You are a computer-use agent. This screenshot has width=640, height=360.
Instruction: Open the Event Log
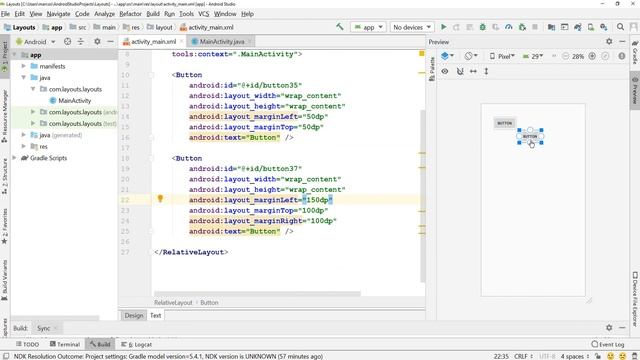[x=608, y=344]
